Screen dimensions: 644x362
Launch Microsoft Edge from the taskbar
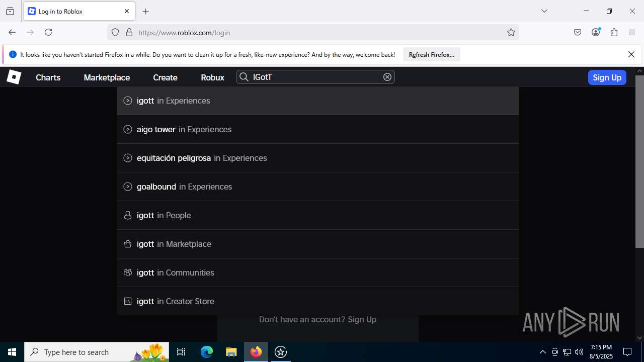pyautogui.click(x=207, y=352)
